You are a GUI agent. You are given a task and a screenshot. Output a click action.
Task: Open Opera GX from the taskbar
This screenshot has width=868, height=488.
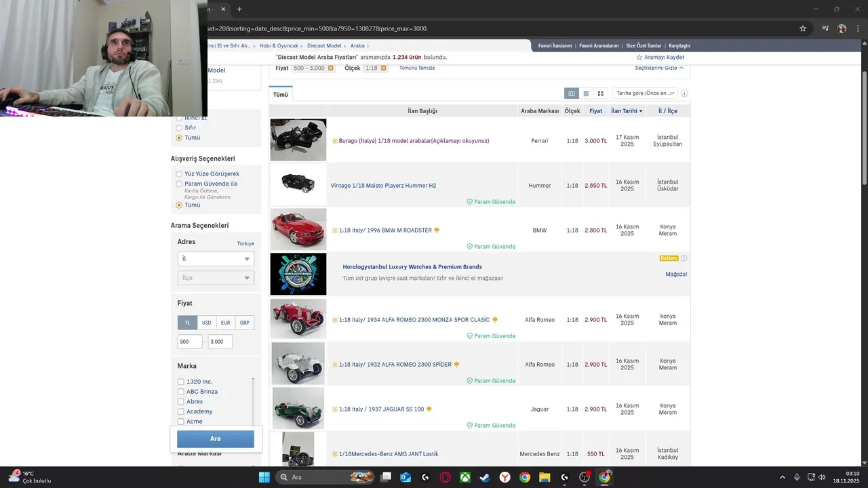446,477
